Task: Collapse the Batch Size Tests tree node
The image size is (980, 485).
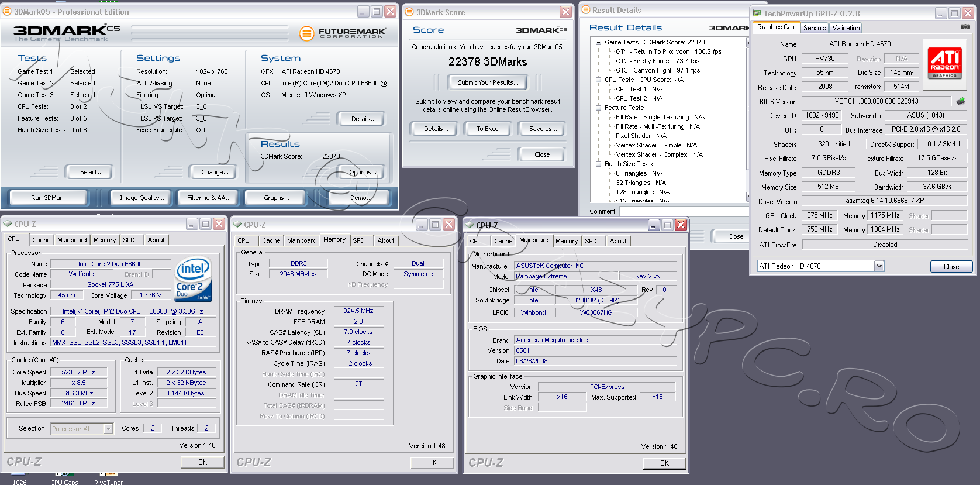Action: [598, 164]
